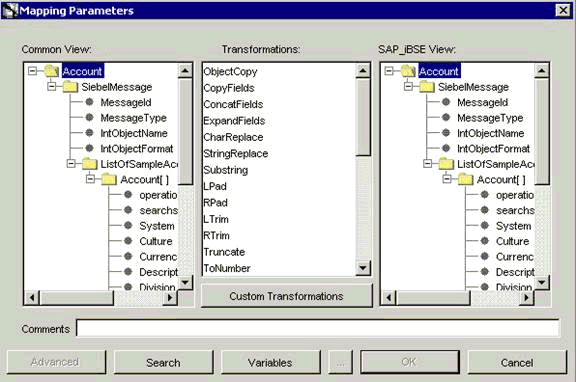This screenshot has width=576, height=382.
Task: Open Custom Transformations
Action: 287,296
